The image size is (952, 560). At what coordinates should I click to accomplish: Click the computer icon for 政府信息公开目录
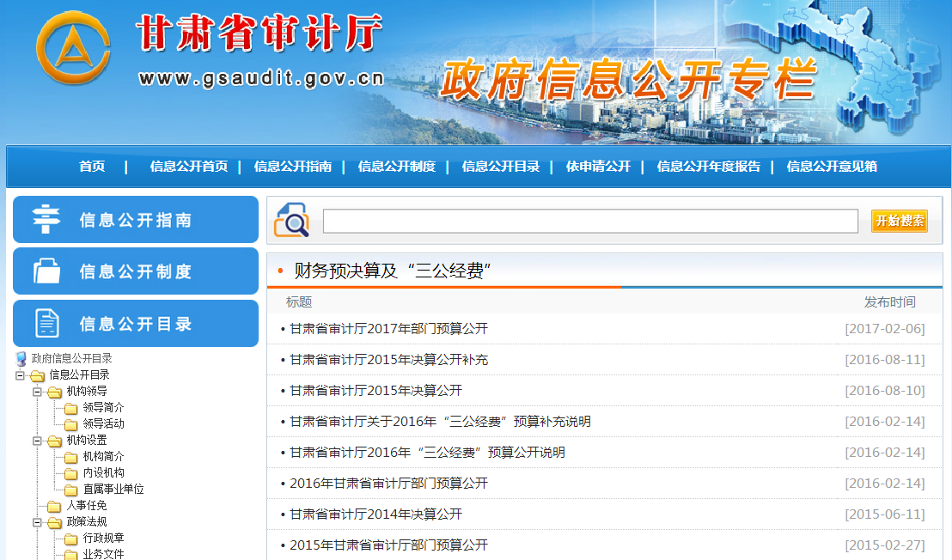click(21, 358)
